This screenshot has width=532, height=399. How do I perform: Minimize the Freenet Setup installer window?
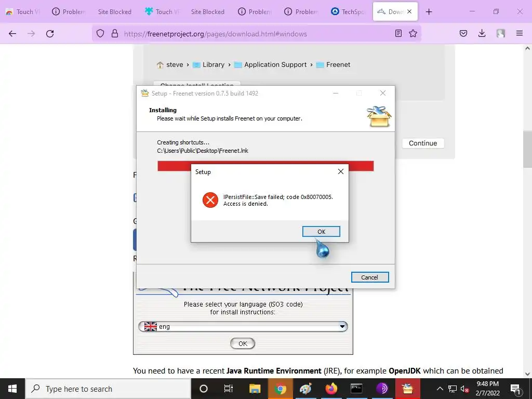point(336,93)
